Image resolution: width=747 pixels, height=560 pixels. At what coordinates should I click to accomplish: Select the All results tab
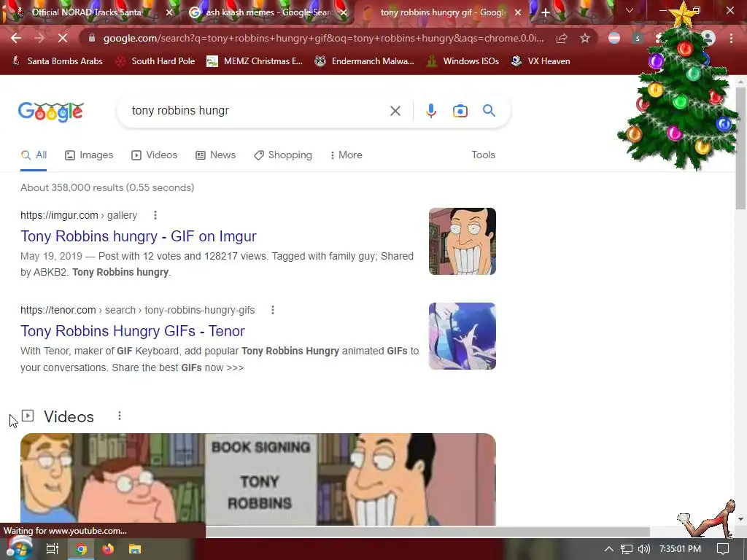pos(34,155)
